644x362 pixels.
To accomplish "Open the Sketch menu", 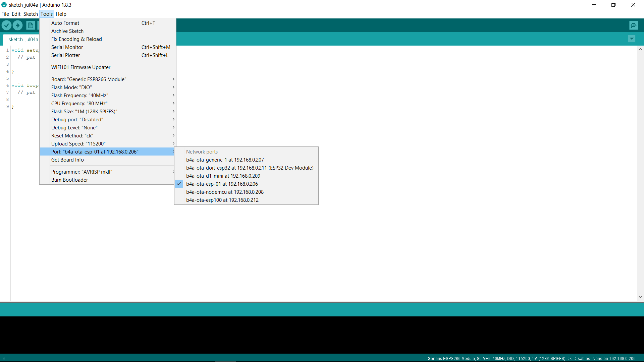I will tap(31, 14).
